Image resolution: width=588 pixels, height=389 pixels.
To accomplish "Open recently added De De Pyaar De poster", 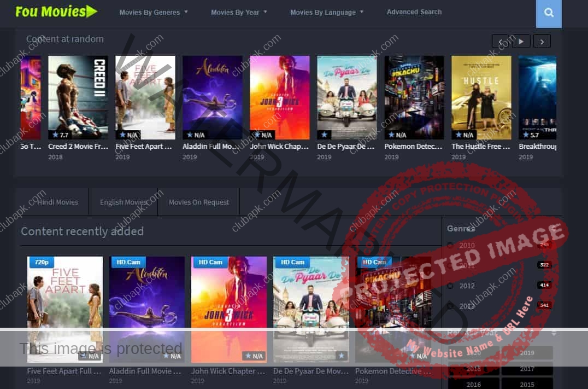I will pos(311,310).
